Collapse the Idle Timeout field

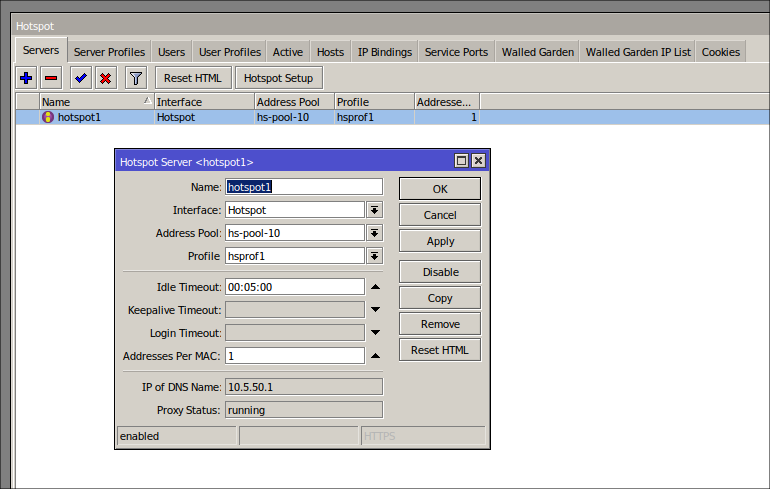click(x=375, y=287)
